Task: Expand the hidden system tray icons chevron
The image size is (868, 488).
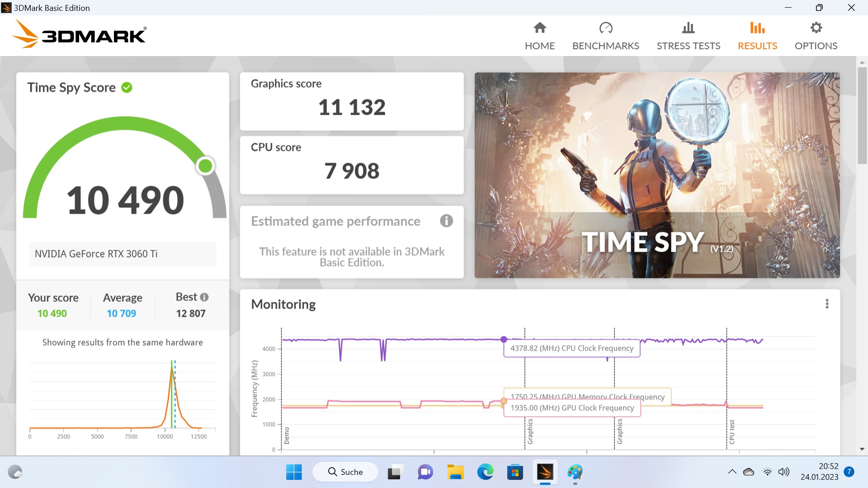Action: point(732,472)
